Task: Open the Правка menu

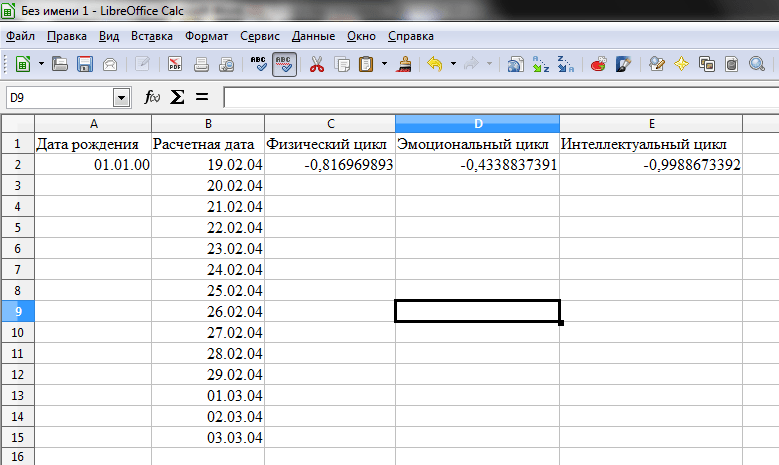Action: [x=67, y=36]
